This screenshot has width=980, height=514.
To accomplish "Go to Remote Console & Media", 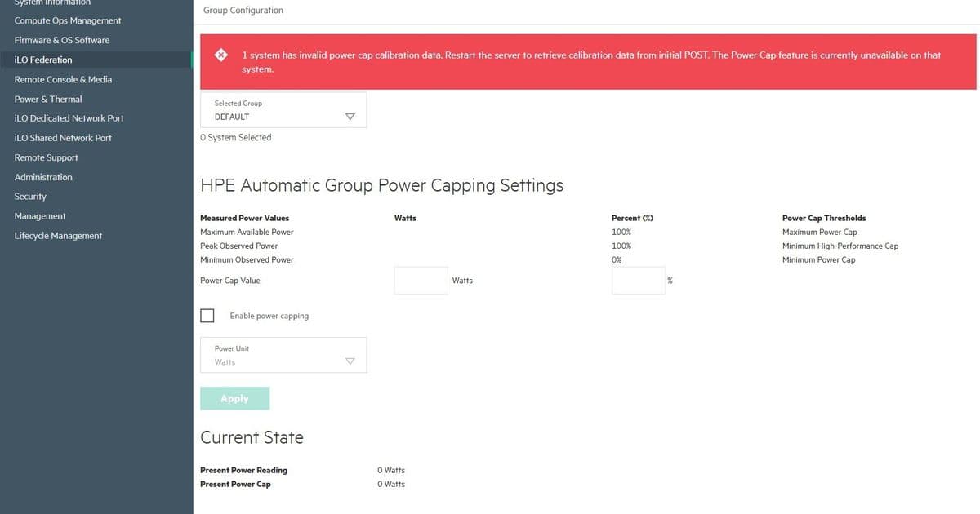I will click(x=64, y=78).
